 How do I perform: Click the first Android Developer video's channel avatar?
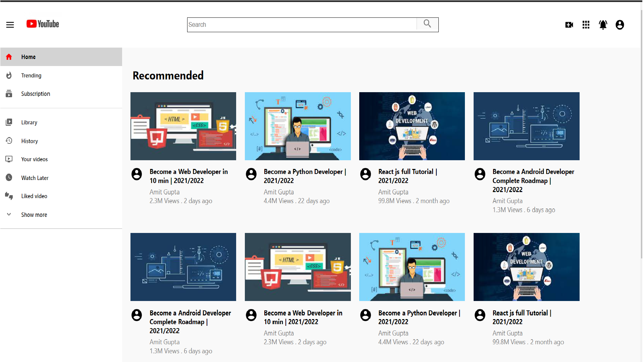point(480,174)
